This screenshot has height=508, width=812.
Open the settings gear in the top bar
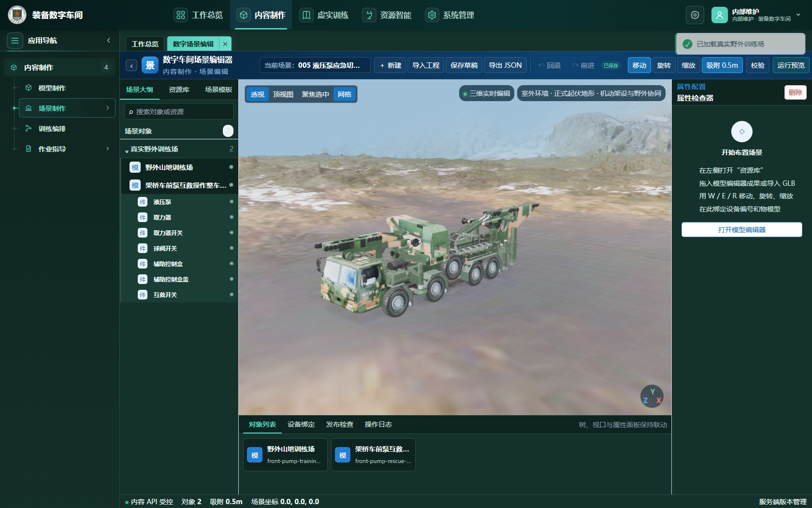(695, 15)
